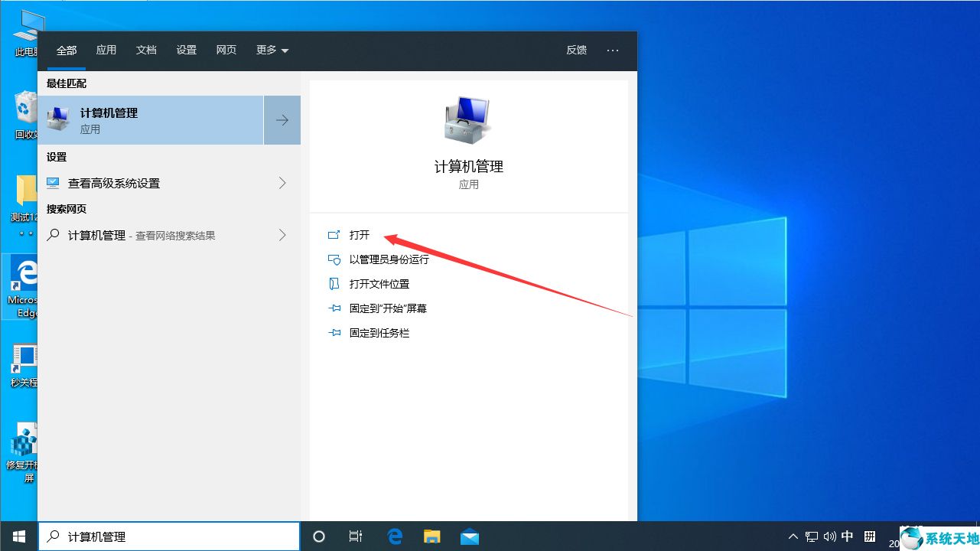
Task: Choose 以管理员身份运行
Action: [389, 259]
